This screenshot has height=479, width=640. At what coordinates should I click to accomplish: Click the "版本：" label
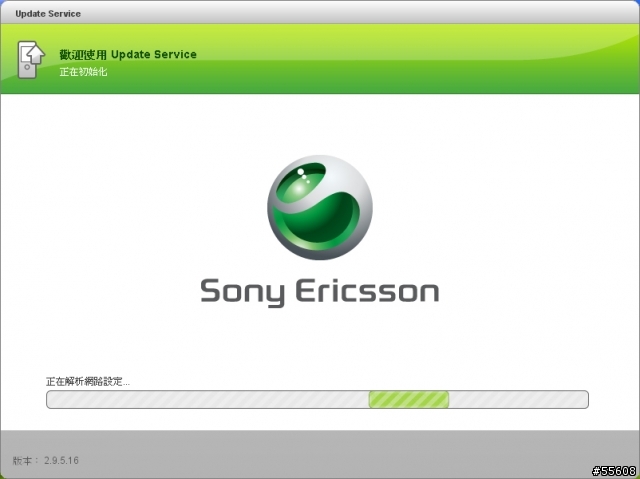(x=25, y=461)
